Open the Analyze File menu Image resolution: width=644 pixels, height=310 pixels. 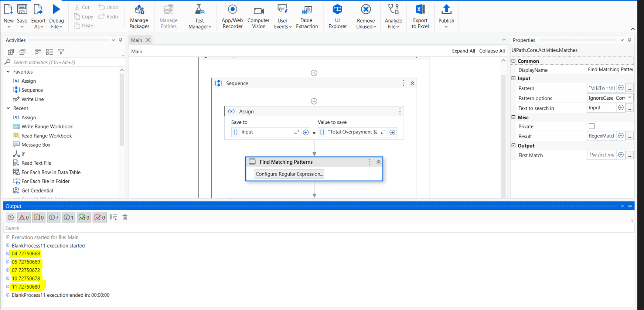(x=393, y=16)
